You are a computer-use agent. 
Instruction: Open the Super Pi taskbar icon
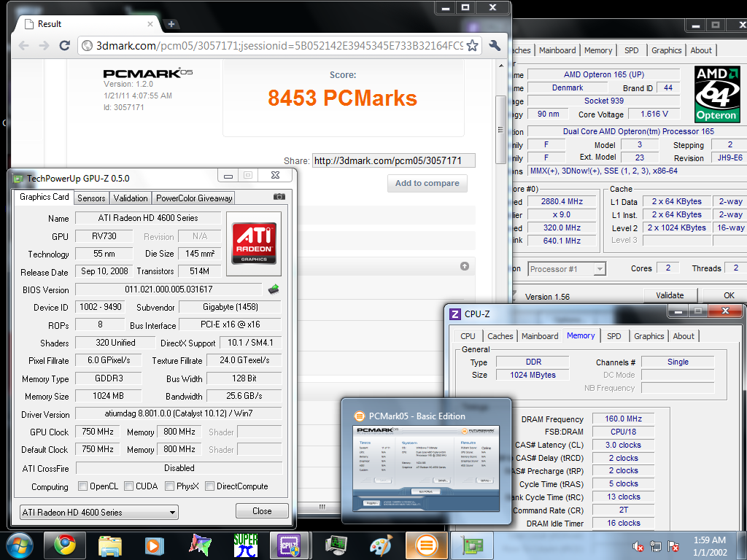pos(246,545)
